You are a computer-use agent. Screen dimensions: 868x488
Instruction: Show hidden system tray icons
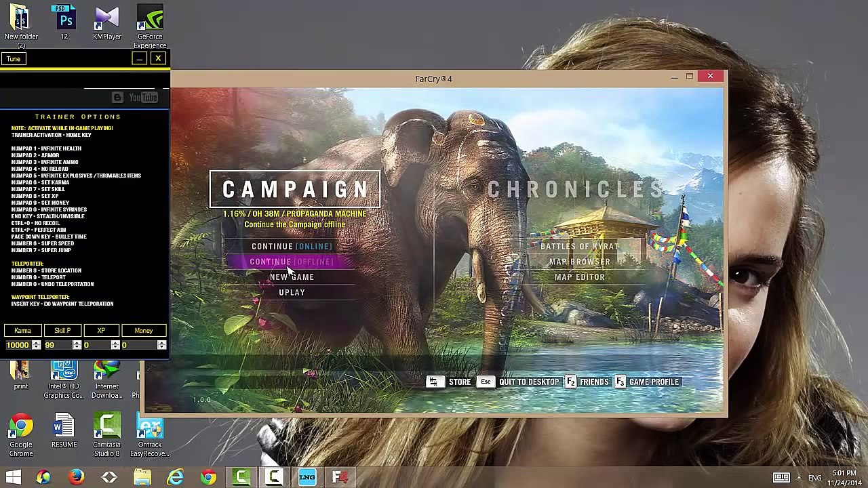799,477
